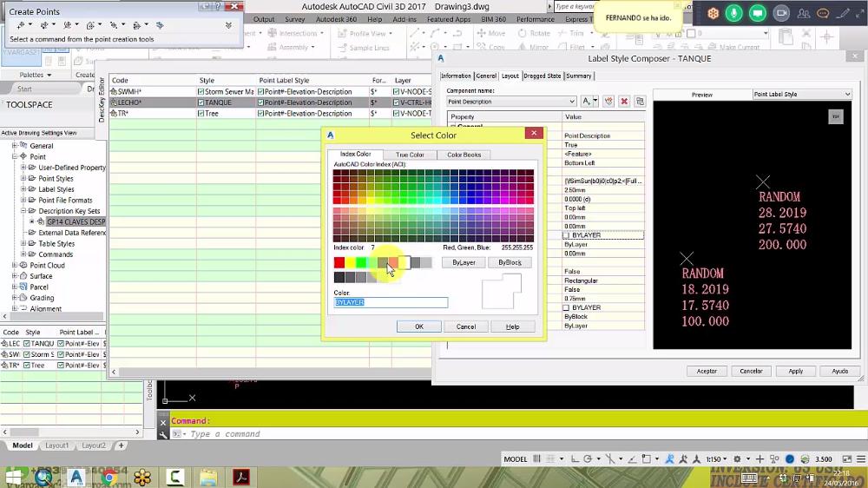
Task: Confirm color with the OK button
Action: [x=419, y=326]
